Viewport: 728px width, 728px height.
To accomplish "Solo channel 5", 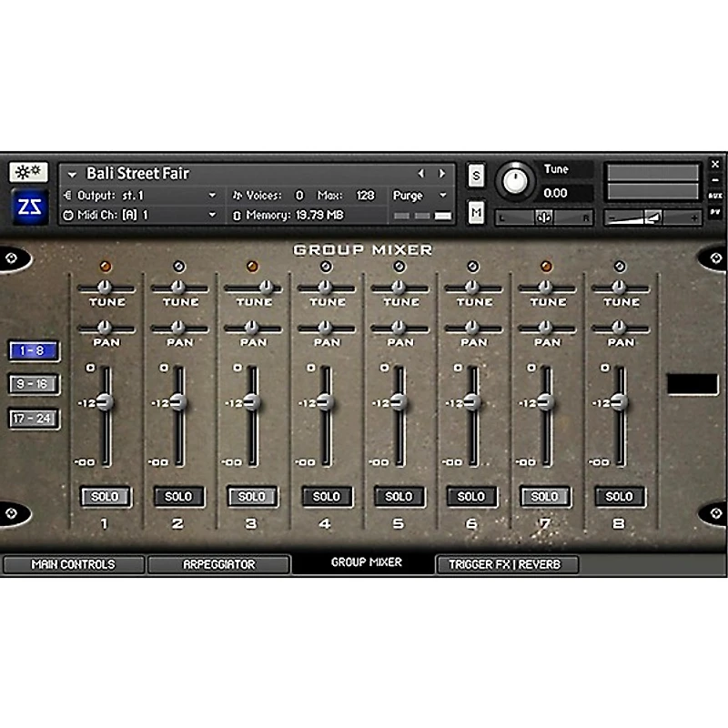I will coord(399,497).
